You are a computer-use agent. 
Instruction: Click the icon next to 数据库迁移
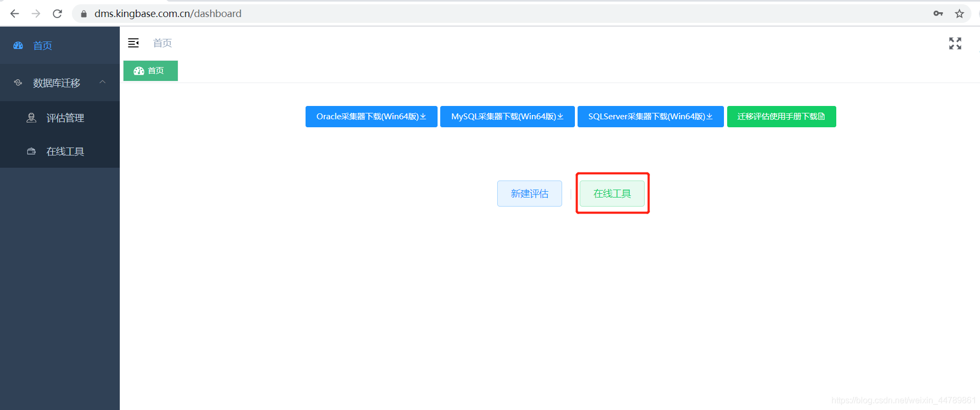pyautogui.click(x=18, y=83)
